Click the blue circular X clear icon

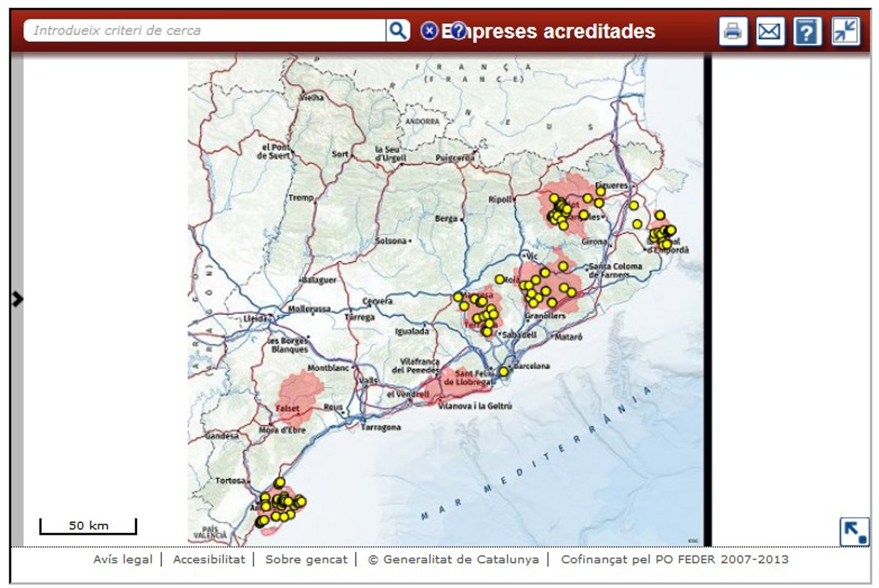click(x=429, y=31)
